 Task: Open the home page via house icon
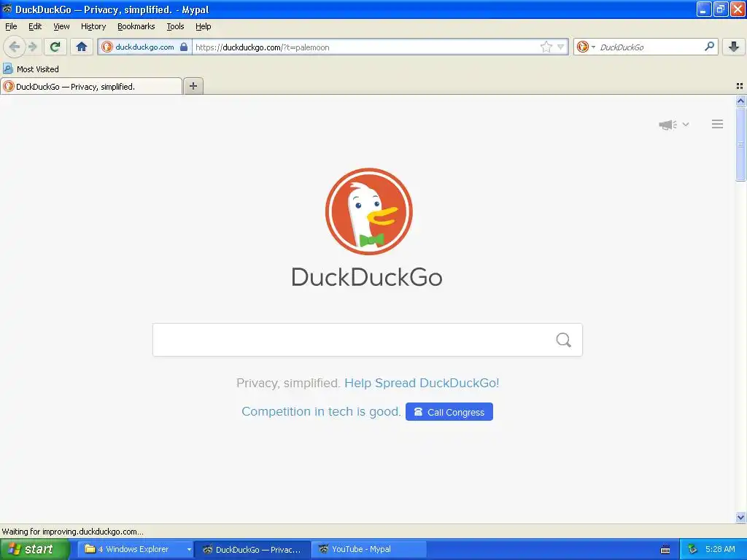click(x=82, y=47)
